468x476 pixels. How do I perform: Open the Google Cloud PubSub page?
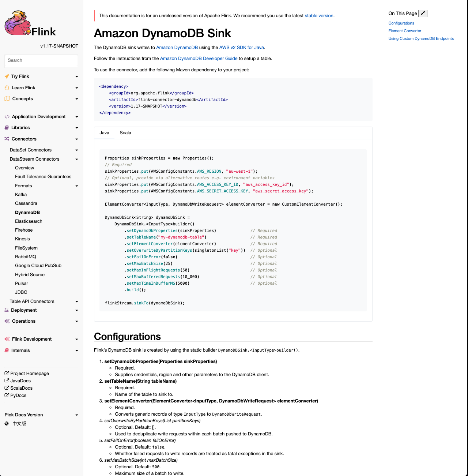tap(38, 266)
